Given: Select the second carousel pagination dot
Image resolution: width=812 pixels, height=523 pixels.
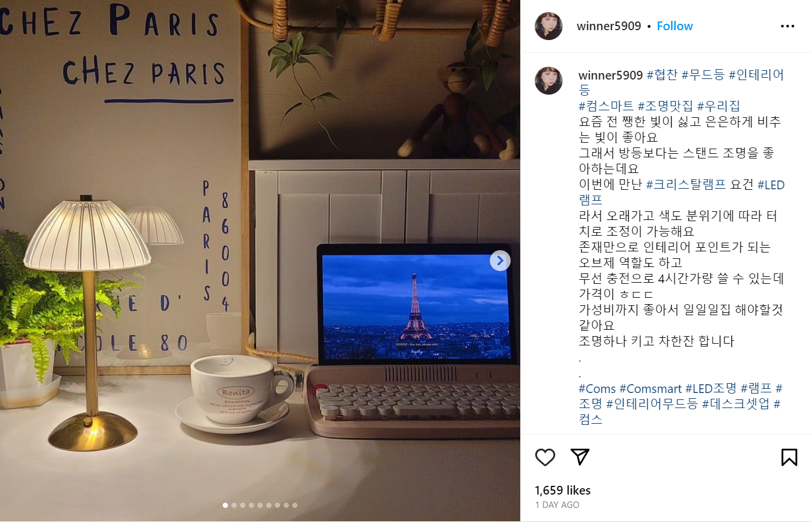Looking at the screenshot, I should 234,506.
